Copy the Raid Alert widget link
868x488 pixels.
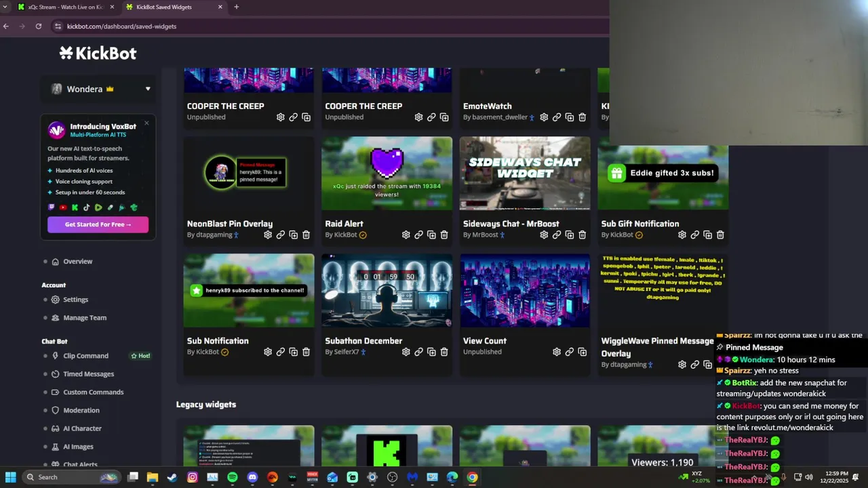[x=418, y=235]
